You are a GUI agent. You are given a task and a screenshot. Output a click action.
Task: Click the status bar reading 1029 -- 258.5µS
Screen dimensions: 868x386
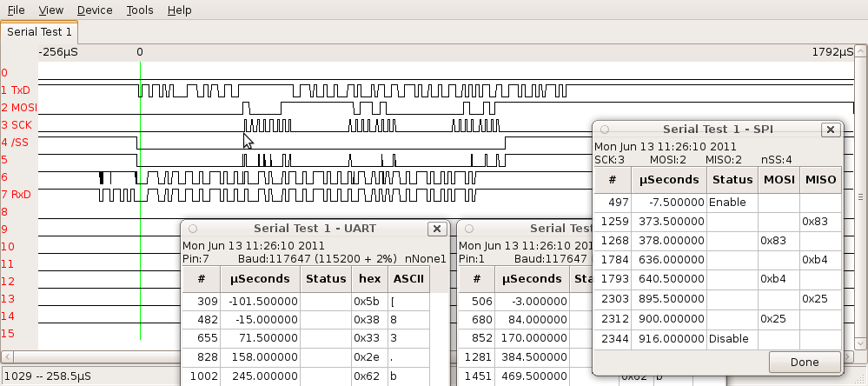[x=49, y=376]
